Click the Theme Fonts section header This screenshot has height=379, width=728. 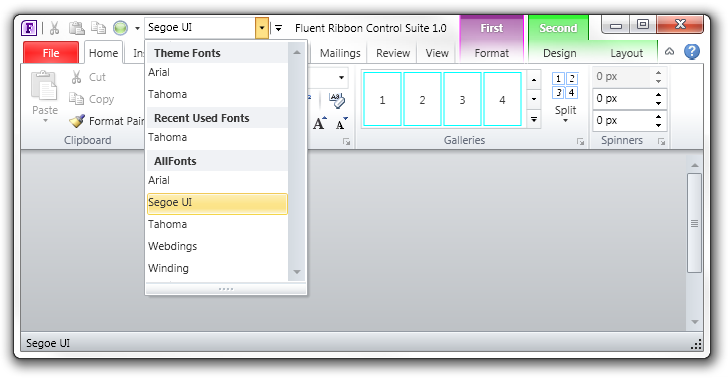tap(217, 53)
